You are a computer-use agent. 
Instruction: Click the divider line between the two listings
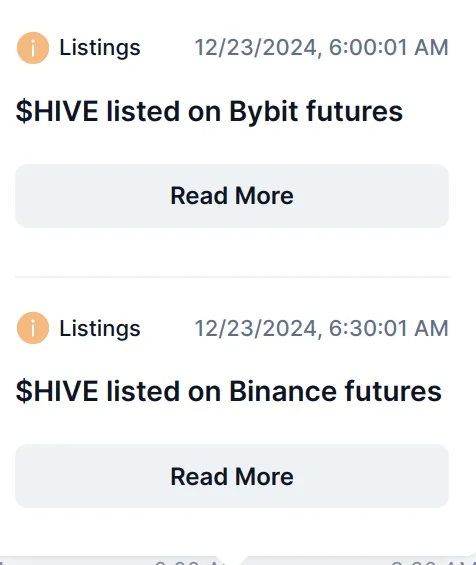(232, 277)
